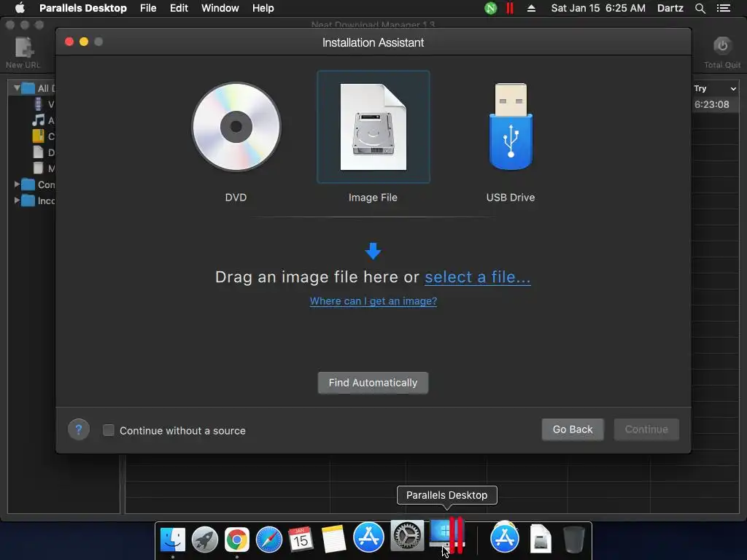
Task: Open System Preferences from the Dock
Action: click(x=406, y=536)
